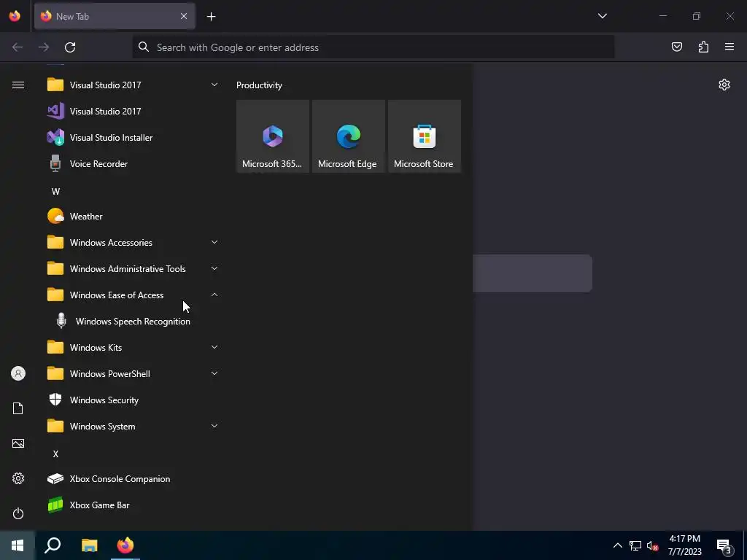This screenshot has width=747, height=560.
Task: Open Windows Security
Action: [131, 400]
